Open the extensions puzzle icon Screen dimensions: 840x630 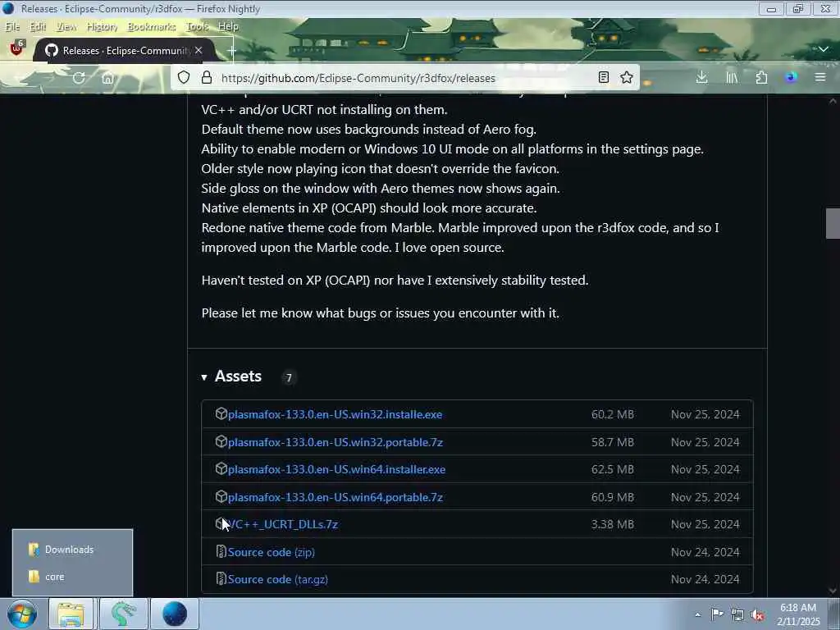click(761, 78)
